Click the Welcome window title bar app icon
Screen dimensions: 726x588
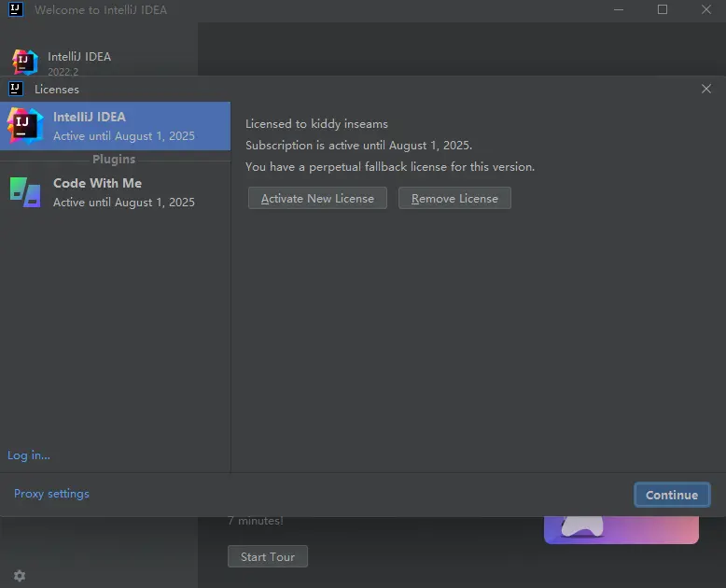tap(16, 10)
